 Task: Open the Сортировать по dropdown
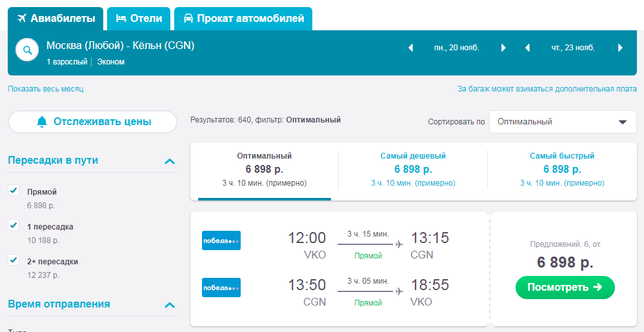tap(563, 122)
